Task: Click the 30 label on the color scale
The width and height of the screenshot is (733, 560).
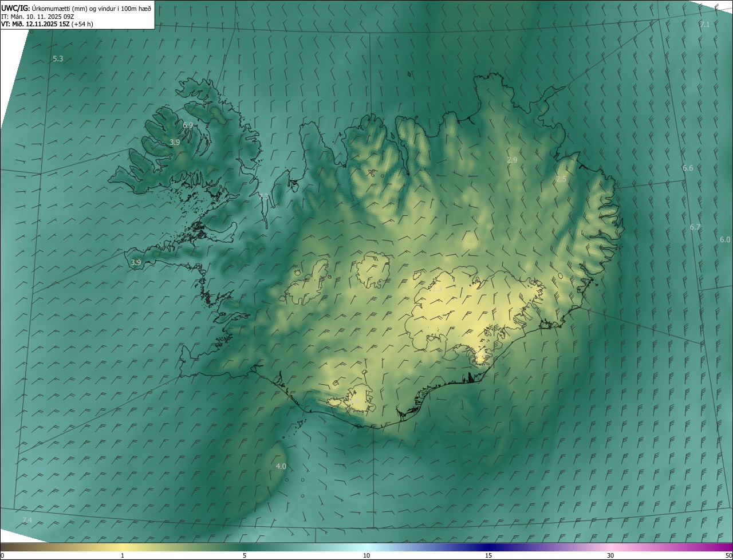Action: (610, 556)
